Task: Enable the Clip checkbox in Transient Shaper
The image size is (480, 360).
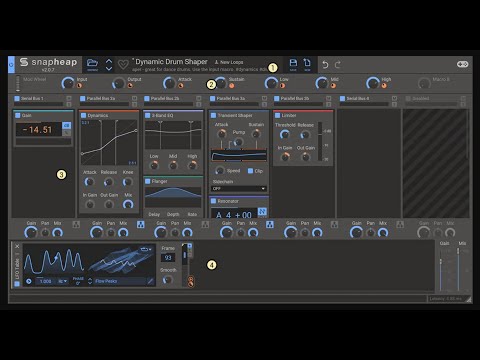Action: tap(250, 171)
